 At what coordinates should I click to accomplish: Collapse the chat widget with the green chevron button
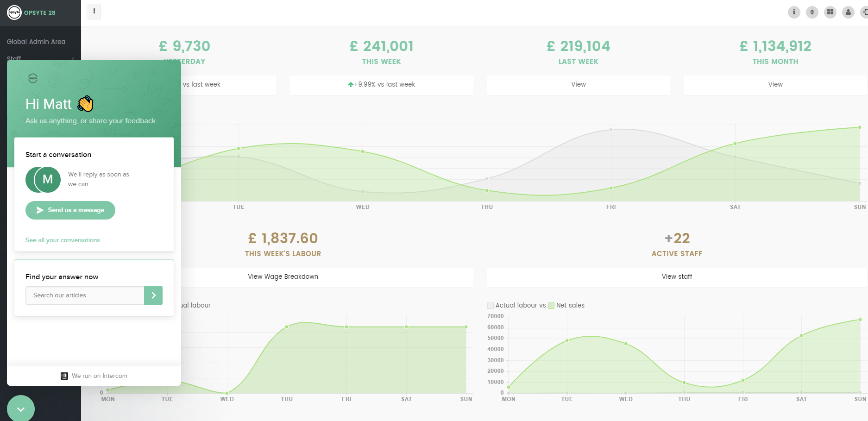[x=20, y=408]
